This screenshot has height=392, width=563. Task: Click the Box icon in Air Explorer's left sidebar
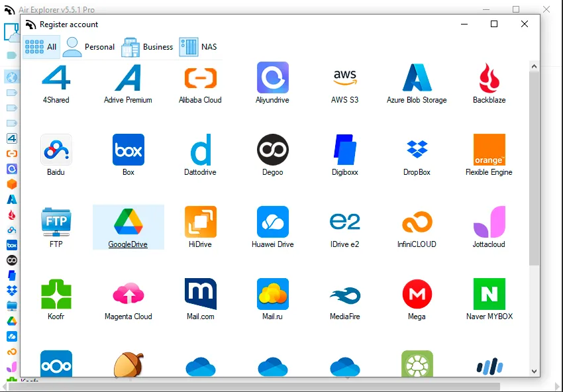tap(12, 245)
